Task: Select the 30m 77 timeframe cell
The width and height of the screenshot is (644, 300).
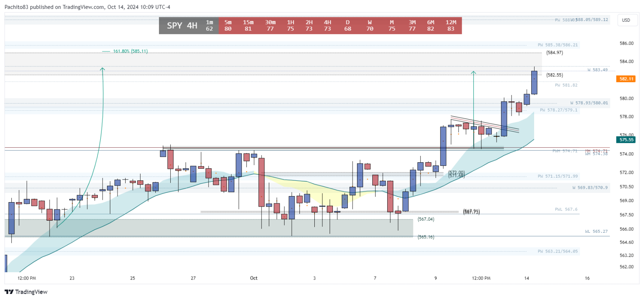Action: 270,25
